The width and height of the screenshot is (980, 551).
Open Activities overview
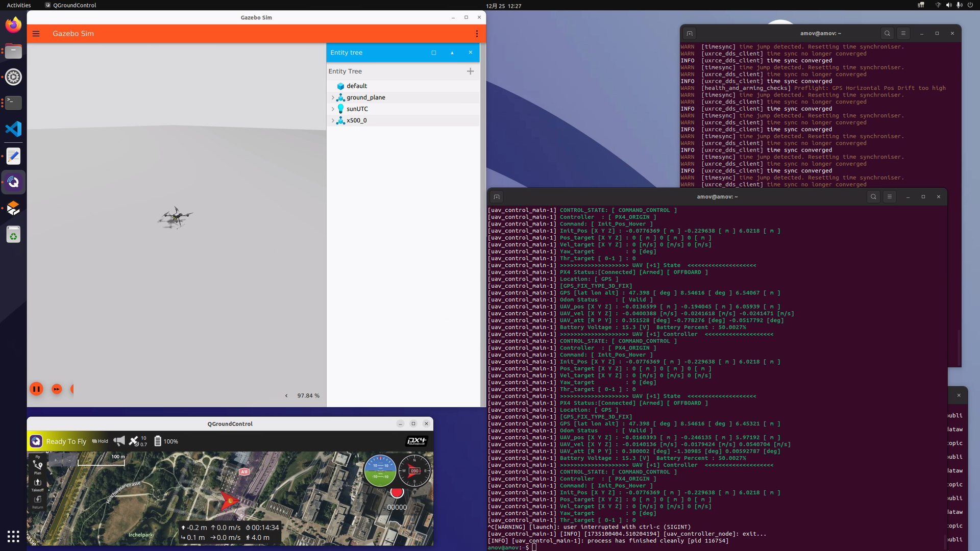point(19,5)
